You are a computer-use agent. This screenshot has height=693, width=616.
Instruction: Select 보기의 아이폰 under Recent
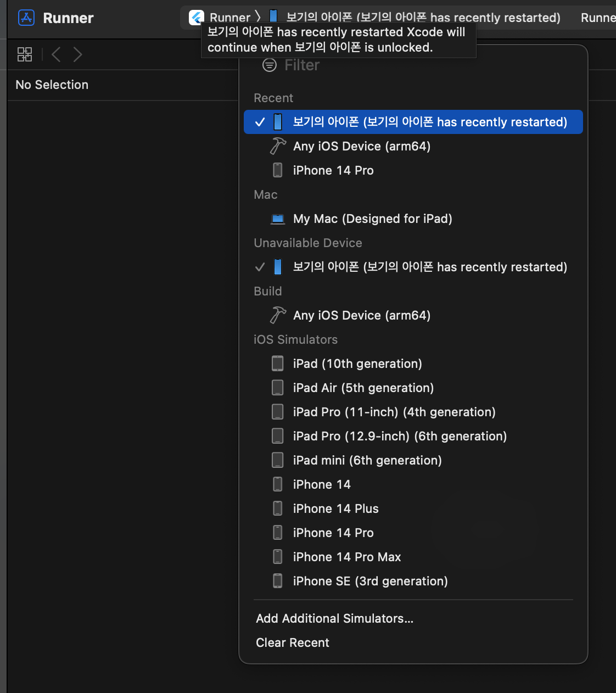(x=413, y=122)
